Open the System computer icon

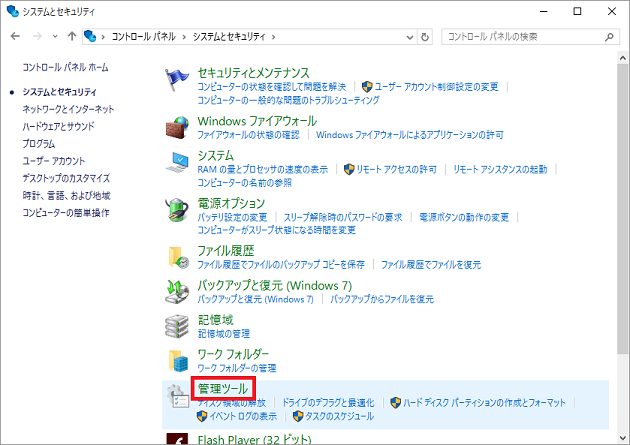tap(177, 162)
